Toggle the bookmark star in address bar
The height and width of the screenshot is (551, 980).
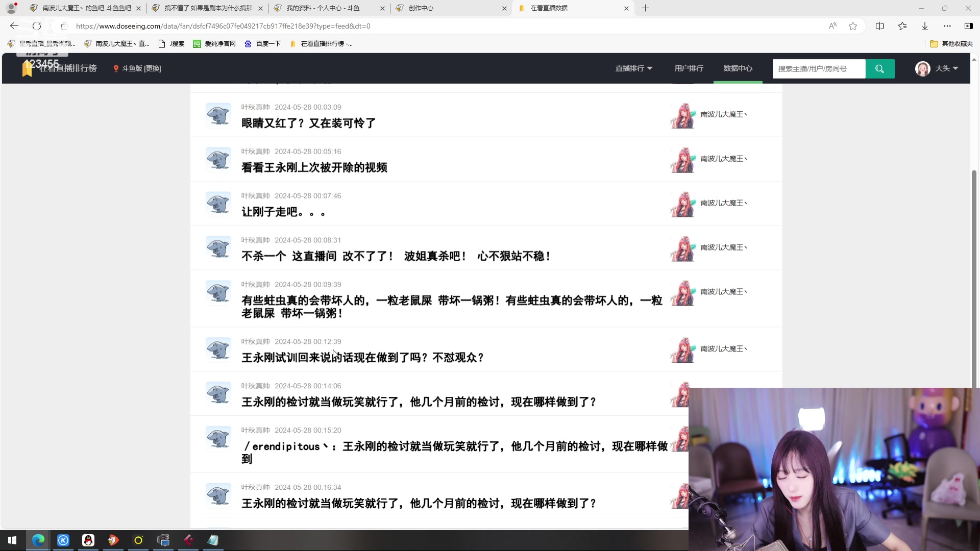(853, 26)
